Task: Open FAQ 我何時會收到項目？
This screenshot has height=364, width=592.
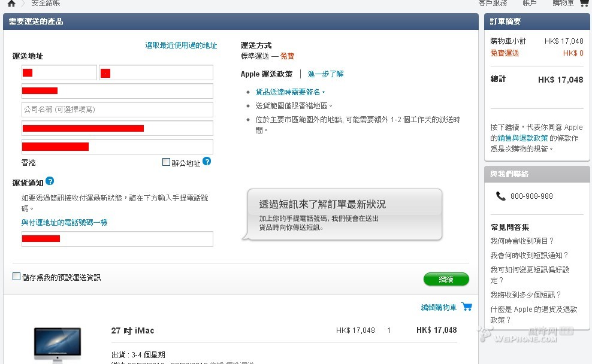Action: [522, 241]
